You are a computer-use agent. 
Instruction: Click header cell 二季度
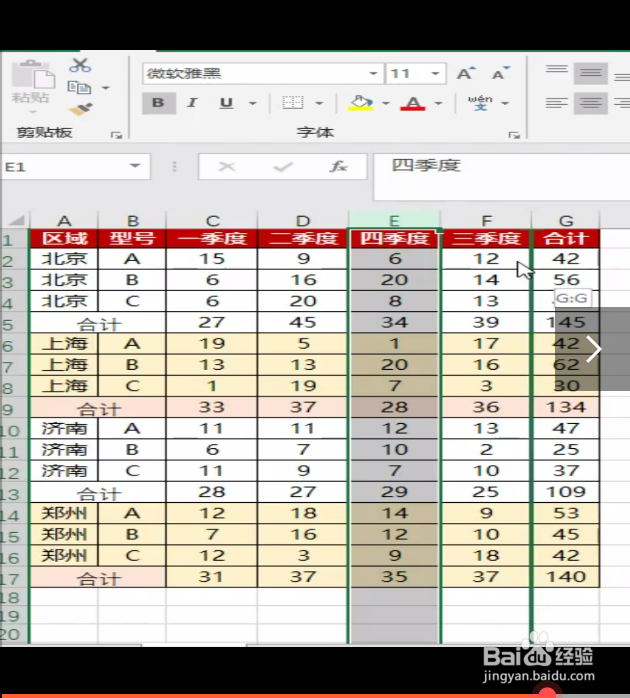(303, 238)
